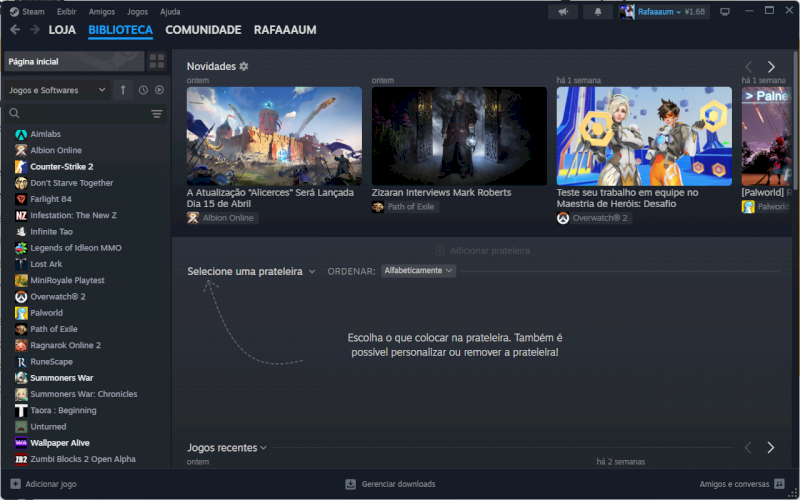
Task: Open the RAFAAAUM profile tab
Action: [x=285, y=30]
